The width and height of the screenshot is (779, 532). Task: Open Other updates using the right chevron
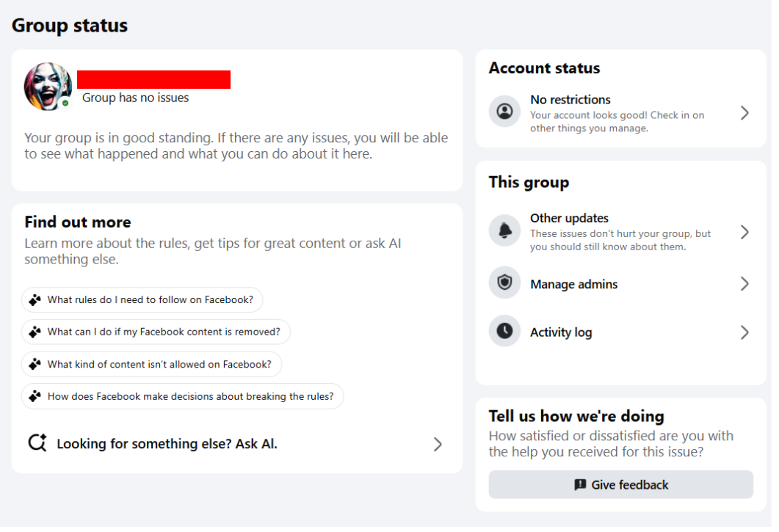tap(744, 232)
